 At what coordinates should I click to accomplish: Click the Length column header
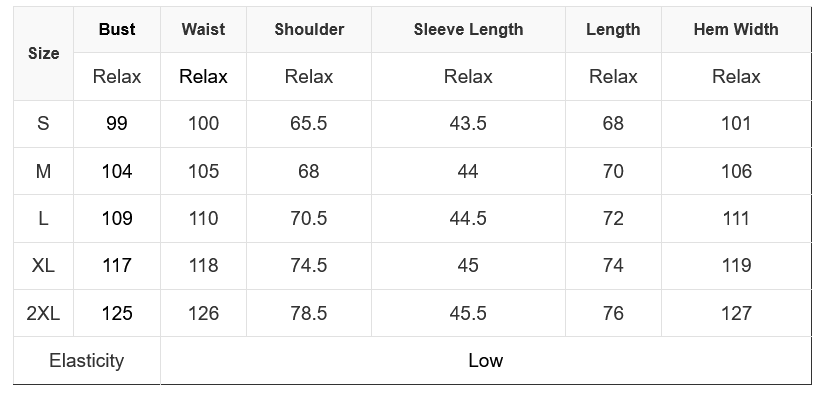coord(613,29)
